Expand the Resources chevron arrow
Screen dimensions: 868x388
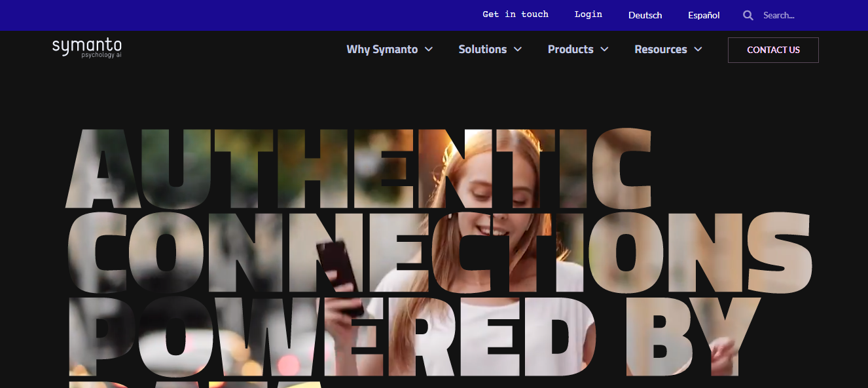[x=698, y=49]
